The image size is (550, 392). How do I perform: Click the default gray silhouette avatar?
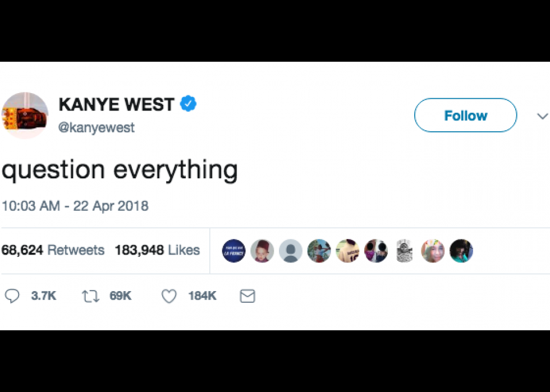coord(291,251)
